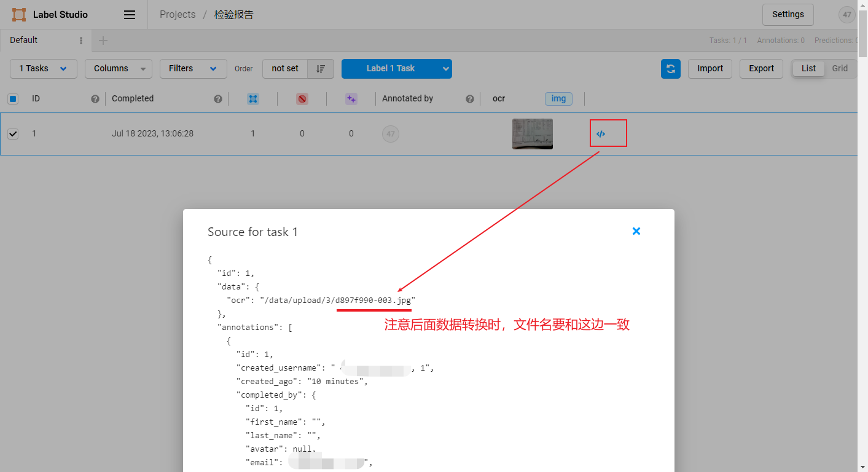Screen dimensions: 868x472
Task: Click help icon next to ID
Action: (x=95, y=99)
